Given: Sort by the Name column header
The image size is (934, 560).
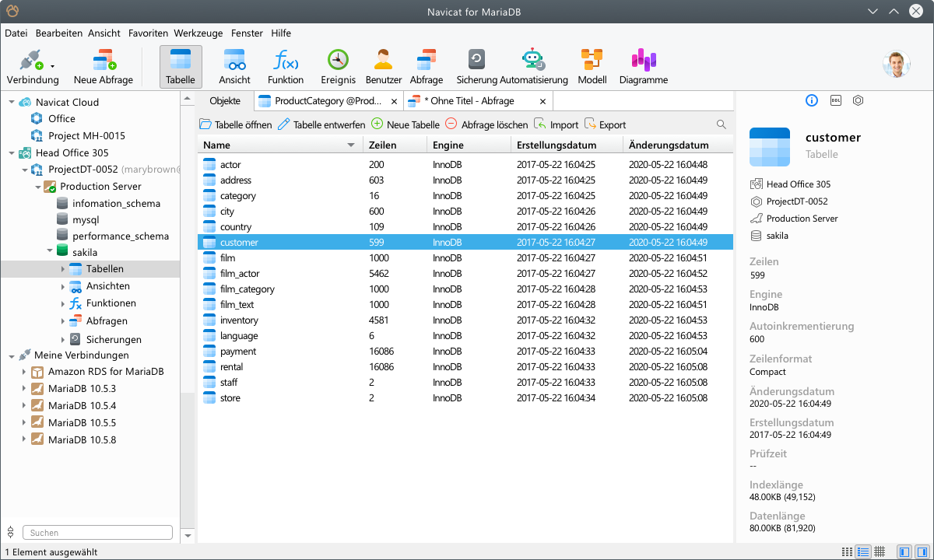Looking at the screenshot, I should point(280,145).
